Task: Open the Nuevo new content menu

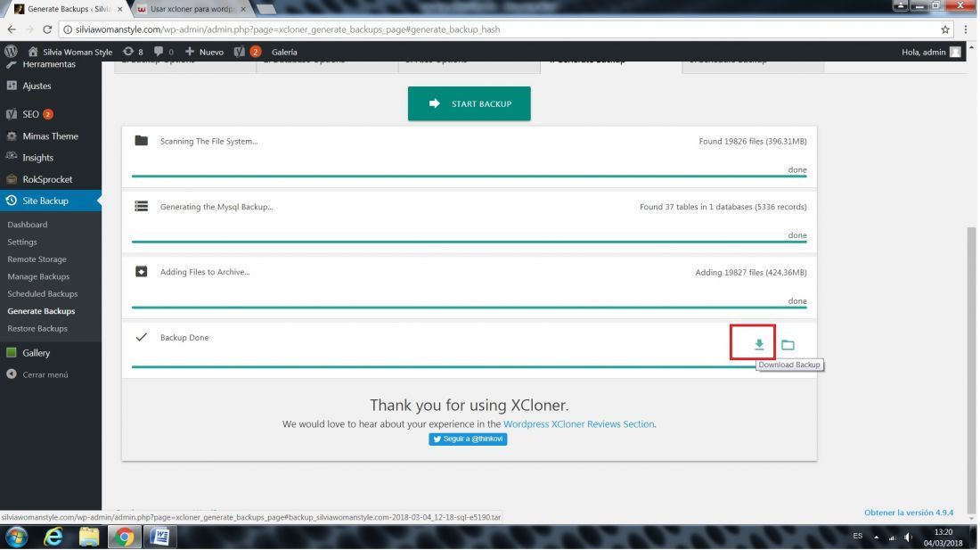Action: tap(204, 52)
